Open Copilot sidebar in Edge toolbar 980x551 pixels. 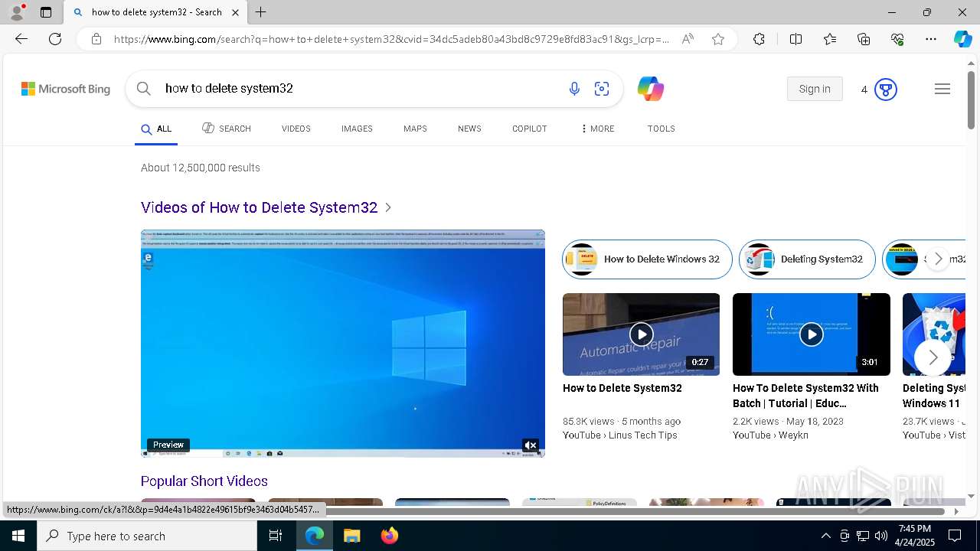pos(962,39)
